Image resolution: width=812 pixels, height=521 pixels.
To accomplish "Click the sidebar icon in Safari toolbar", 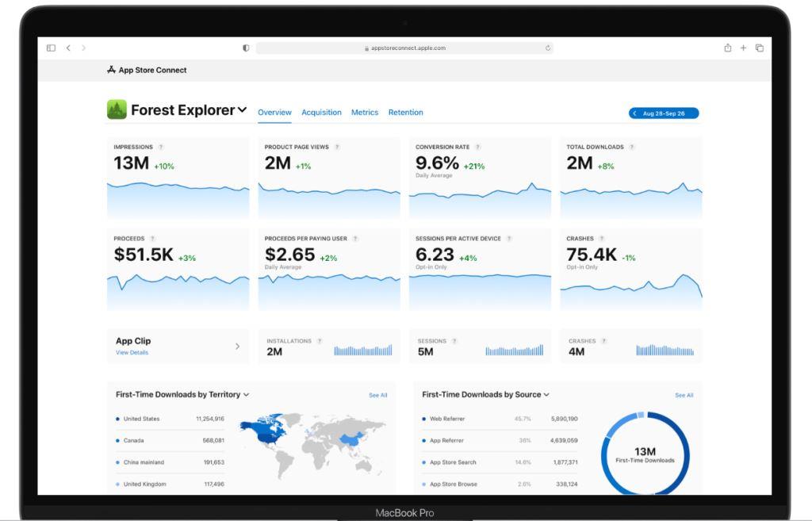I will (52, 48).
